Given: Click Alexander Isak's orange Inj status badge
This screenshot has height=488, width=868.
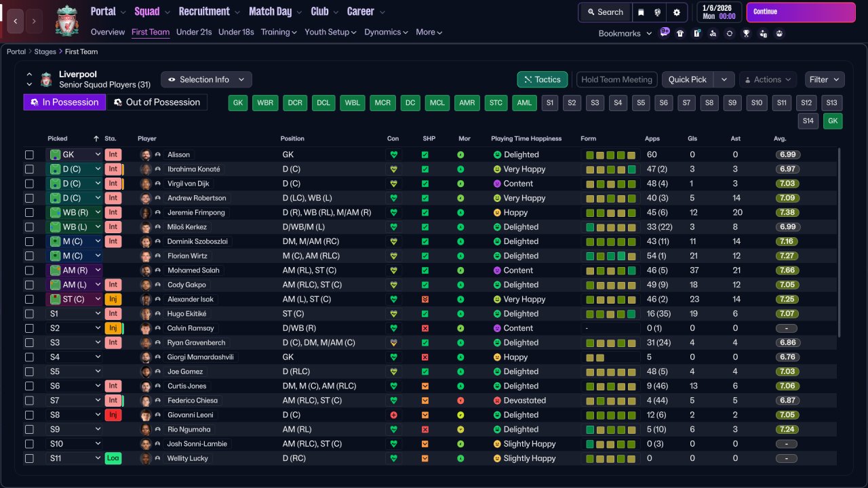Looking at the screenshot, I should (x=113, y=299).
